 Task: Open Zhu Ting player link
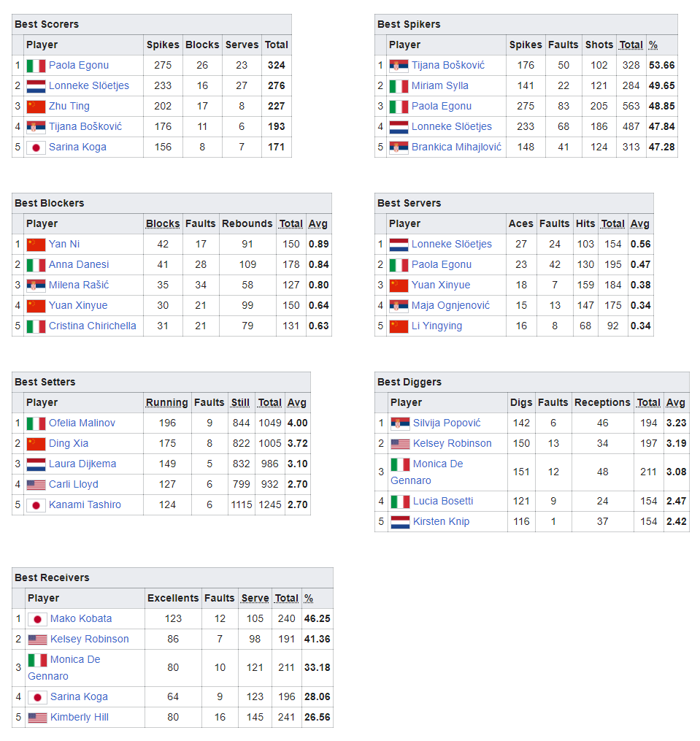tap(69, 107)
